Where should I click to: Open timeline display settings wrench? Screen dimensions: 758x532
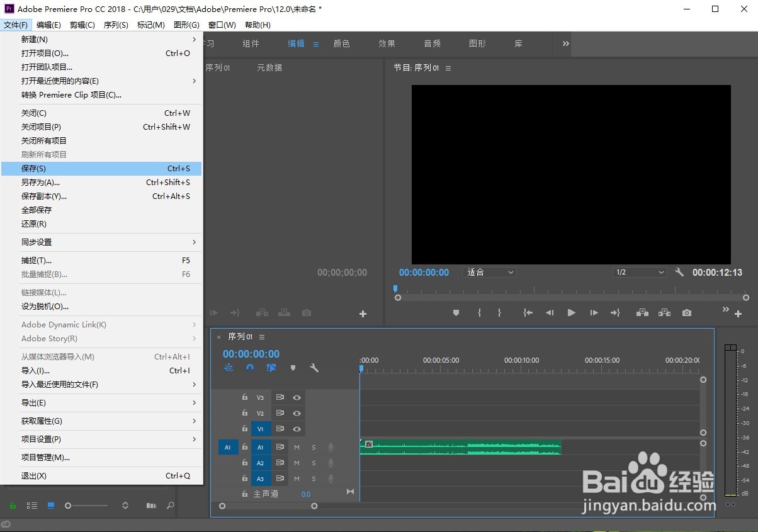pyautogui.click(x=314, y=368)
